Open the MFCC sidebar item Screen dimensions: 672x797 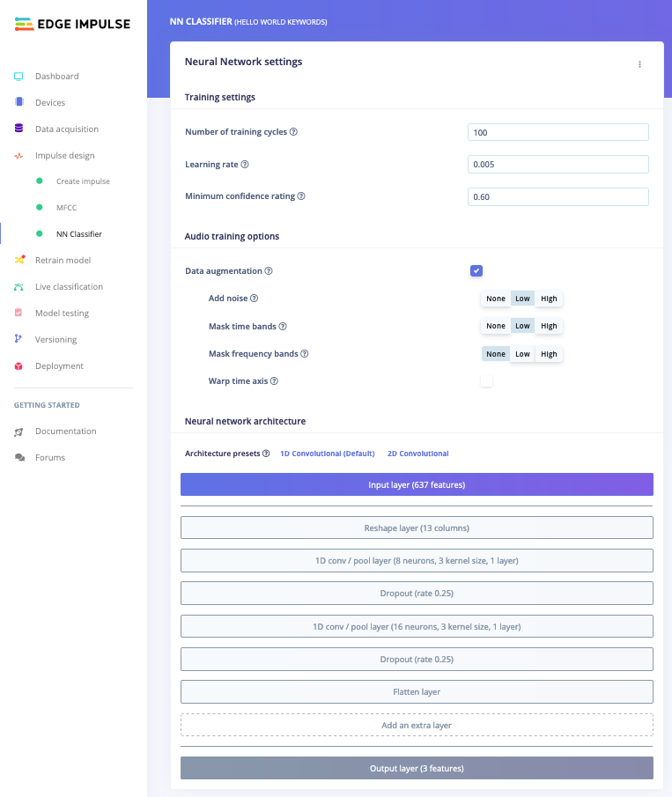pyautogui.click(x=67, y=207)
